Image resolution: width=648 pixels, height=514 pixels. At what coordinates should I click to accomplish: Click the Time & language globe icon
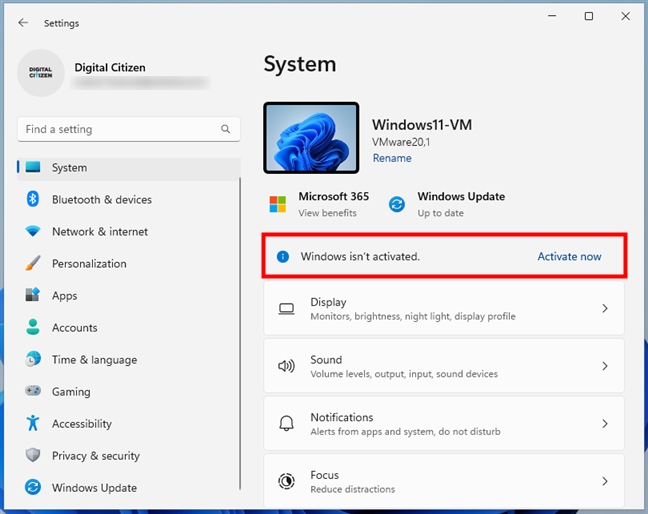coord(33,359)
